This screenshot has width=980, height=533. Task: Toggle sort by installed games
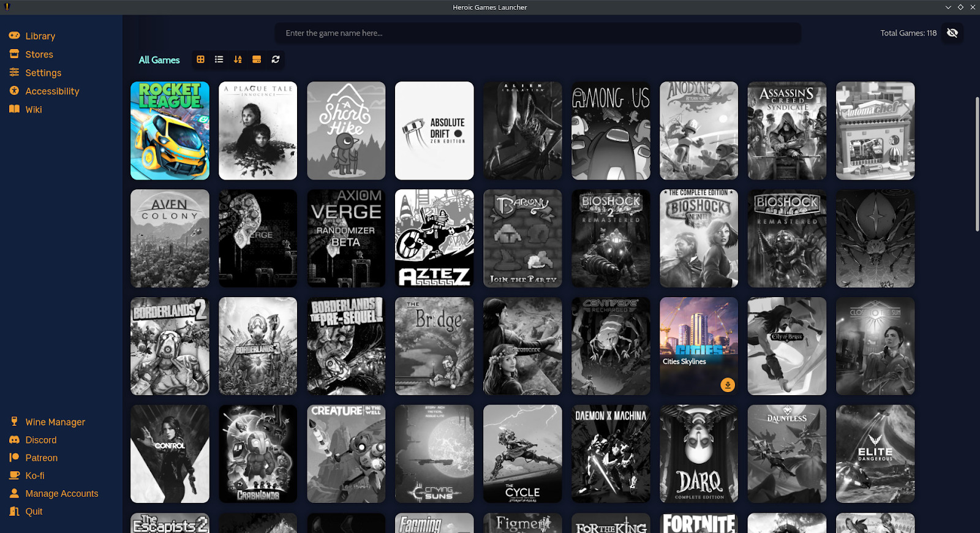tap(257, 59)
